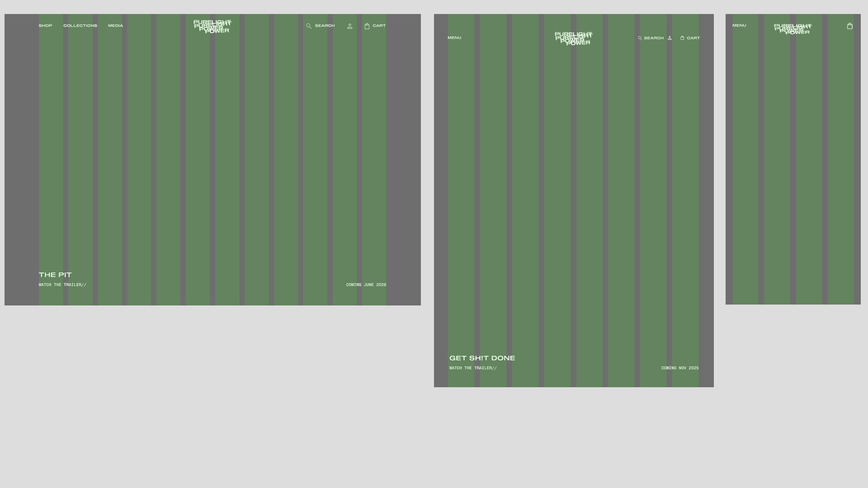The image size is (868, 488).
Task: Expand MENU in the tablet layout
Action: (454, 38)
